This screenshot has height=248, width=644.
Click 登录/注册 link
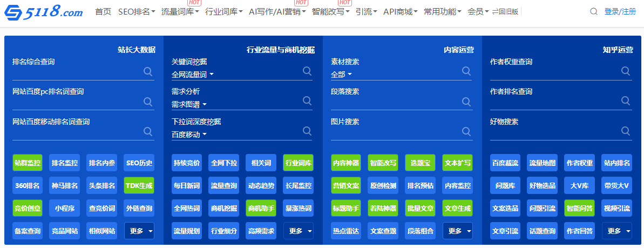pyautogui.click(x=620, y=11)
